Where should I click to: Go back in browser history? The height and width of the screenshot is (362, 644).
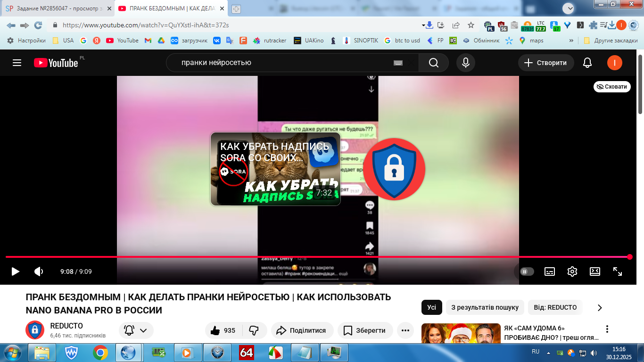[x=11, y=25]
